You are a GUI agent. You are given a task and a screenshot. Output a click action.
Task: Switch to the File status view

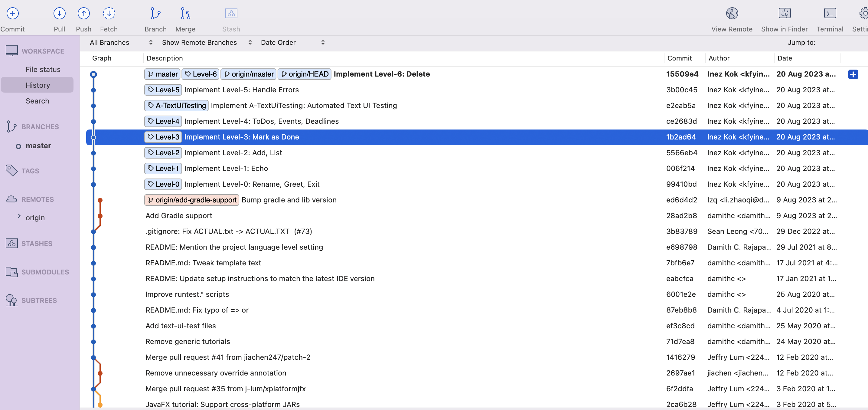click(x=43, y=69)
